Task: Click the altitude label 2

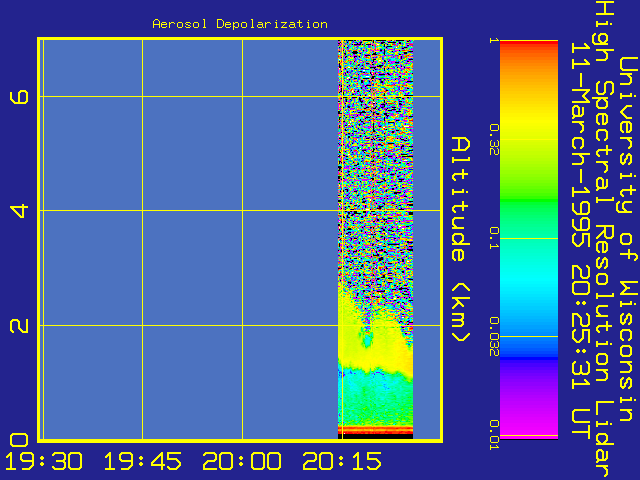Action: point(19,326)
